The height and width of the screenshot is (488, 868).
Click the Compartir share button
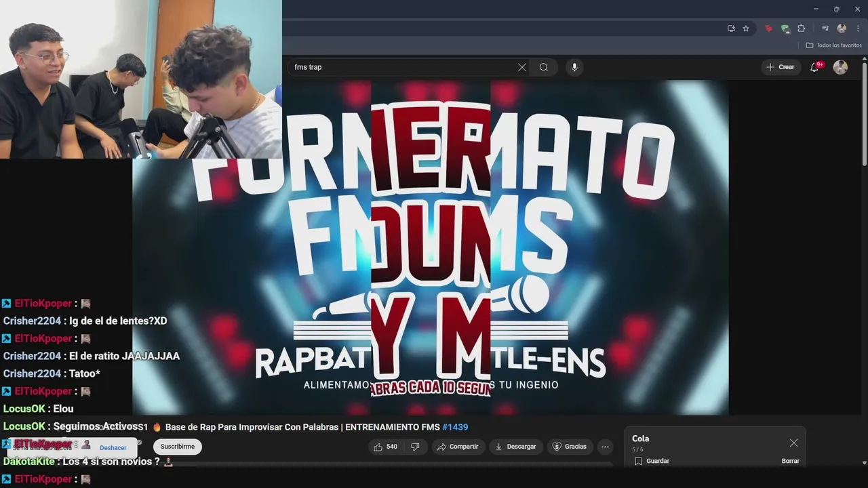(x=458, y=447)
